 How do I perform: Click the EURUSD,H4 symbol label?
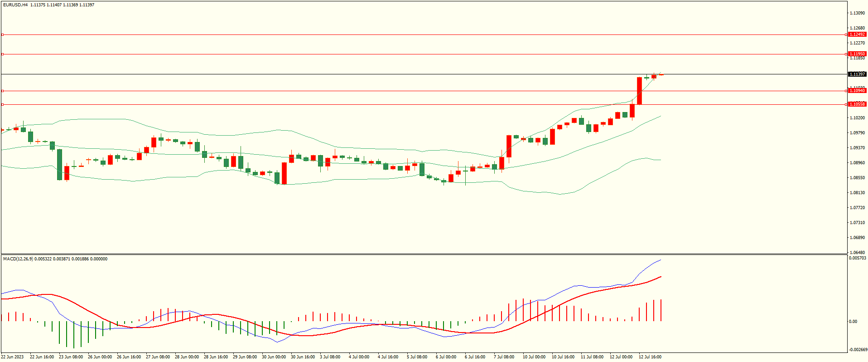(15, 5)
